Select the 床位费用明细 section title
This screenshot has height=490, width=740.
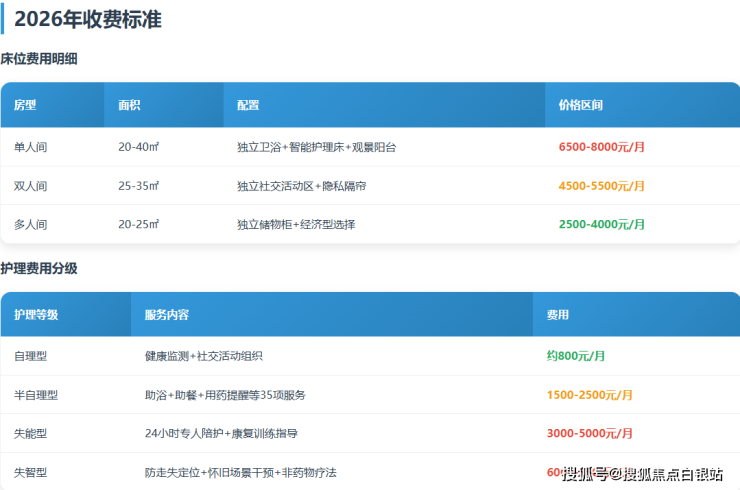click(x=39, y=59)
